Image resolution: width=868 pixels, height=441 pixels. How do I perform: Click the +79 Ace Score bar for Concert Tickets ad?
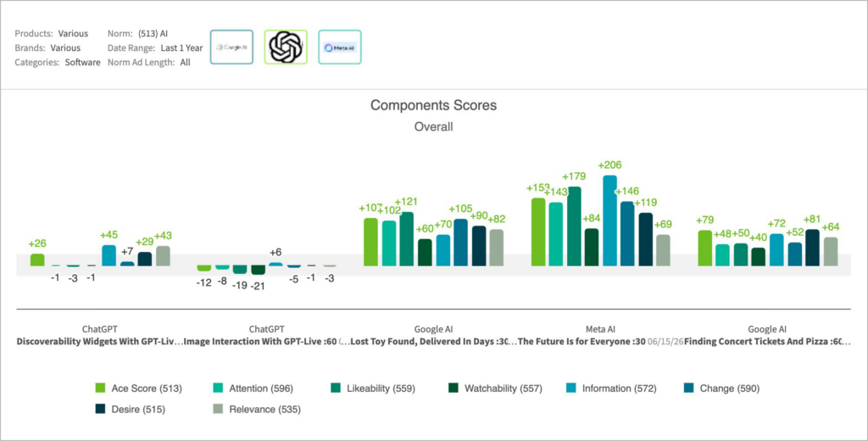click(x=704, y=248)
